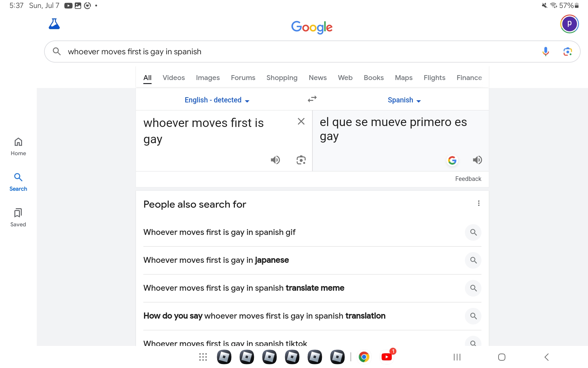The width and height of the screenshot is (588, 368).
Task: Play Spanish translation audio
Action: point(477,160)
